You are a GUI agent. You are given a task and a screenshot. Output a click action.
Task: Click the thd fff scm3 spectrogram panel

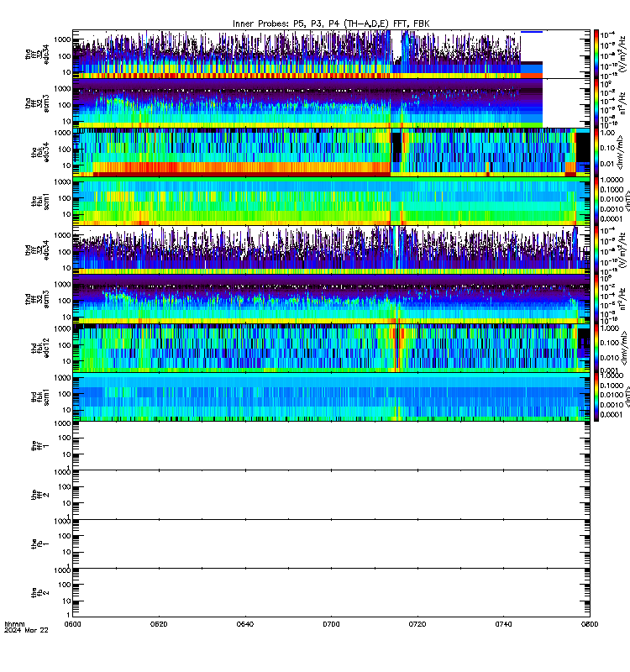(x=331, y=299)
